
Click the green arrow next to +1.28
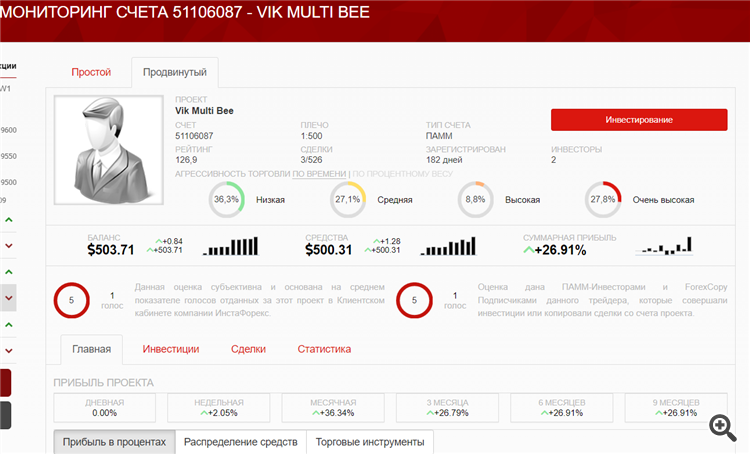click(x=377, y=241)
